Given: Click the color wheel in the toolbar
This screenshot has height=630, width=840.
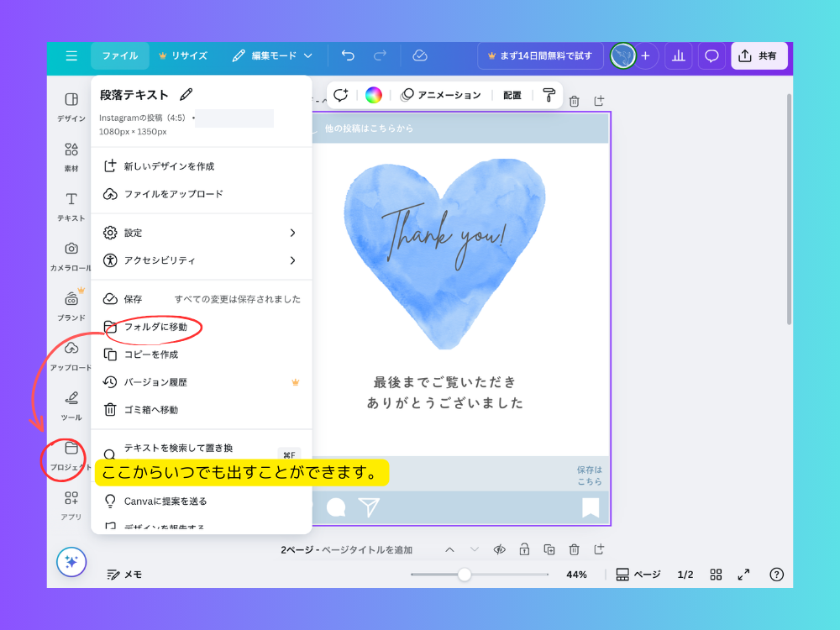Looking at the screenshot, I should [x=373, y=95].
